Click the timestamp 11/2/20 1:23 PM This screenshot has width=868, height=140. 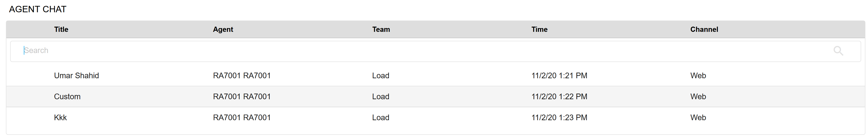click(x=559, y=117)
